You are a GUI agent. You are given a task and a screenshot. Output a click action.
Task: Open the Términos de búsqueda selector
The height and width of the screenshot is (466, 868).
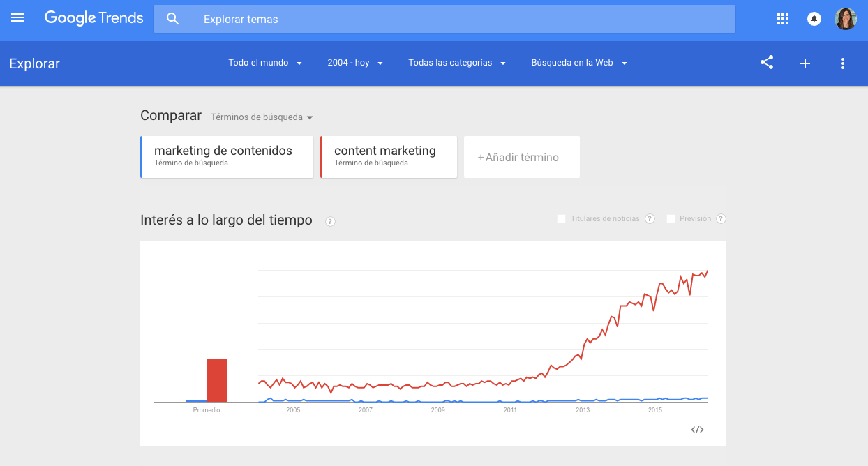click(262, 117)
